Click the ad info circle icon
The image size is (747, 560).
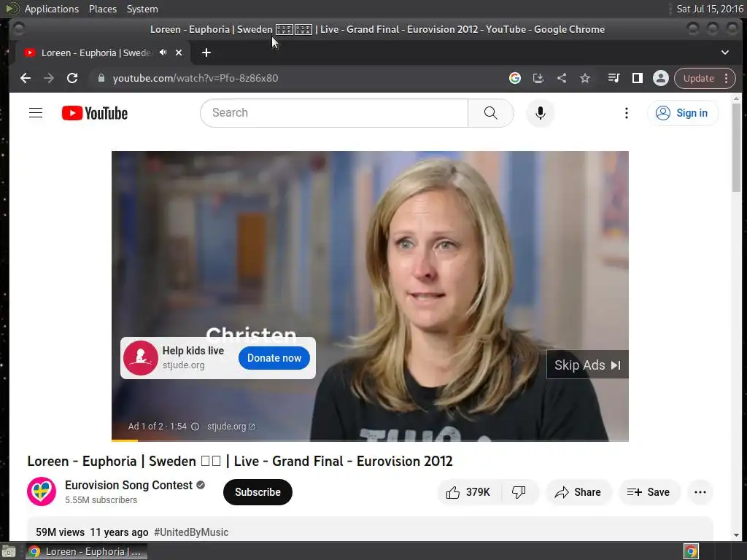click(196, 427)
